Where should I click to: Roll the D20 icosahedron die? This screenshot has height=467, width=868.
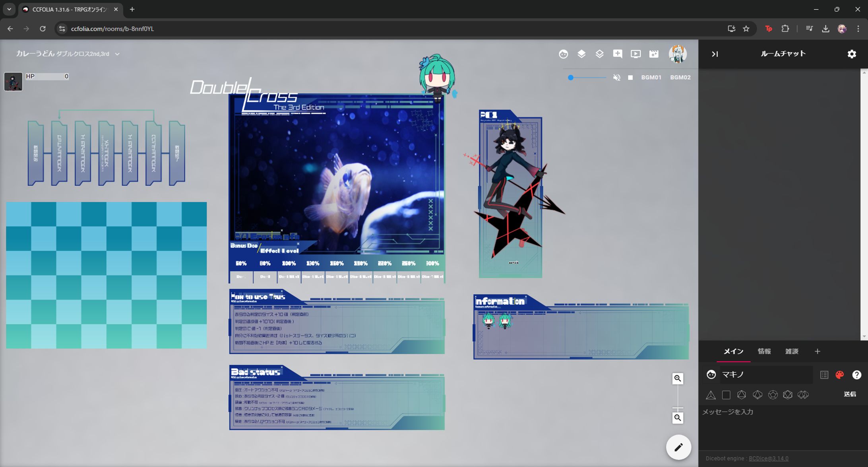[x=788, y=395]
